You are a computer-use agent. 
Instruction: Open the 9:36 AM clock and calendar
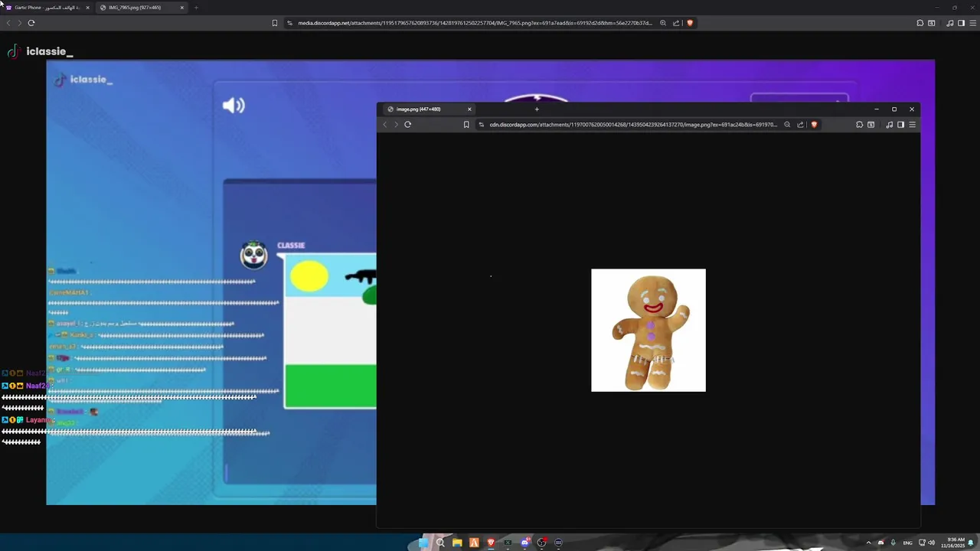click(953, 543)
